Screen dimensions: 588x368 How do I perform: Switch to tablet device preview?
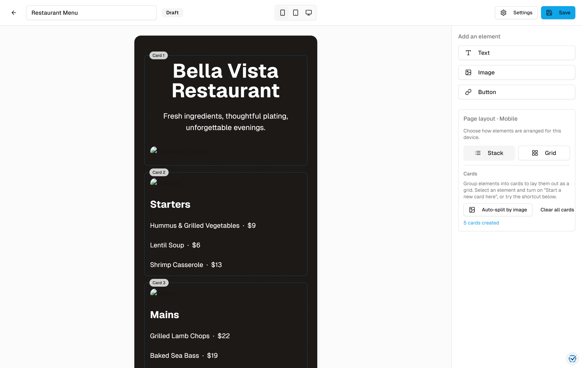pos(295,13)
